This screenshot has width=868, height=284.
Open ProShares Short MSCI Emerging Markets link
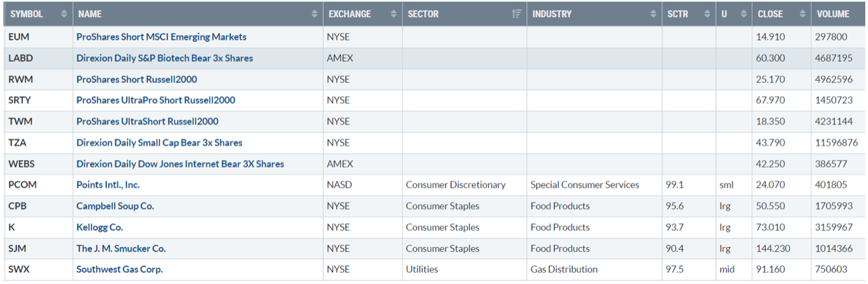pyautogui.click(x=161, y=37)
